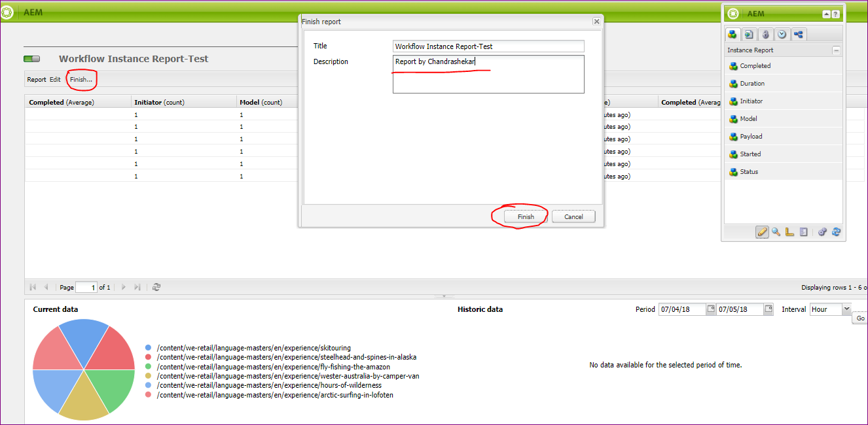The height and width of the screenshot is (425, 868).
Task: Open the workflow tree tab in sidekick
Action: [x=798, y=34]
